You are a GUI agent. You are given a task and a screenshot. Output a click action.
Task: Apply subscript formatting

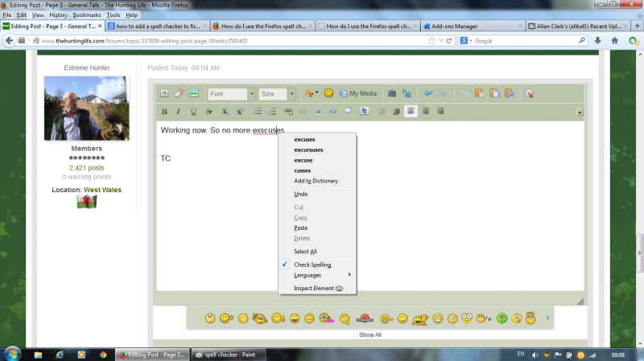pyautogui.click(x=225, y=111)
